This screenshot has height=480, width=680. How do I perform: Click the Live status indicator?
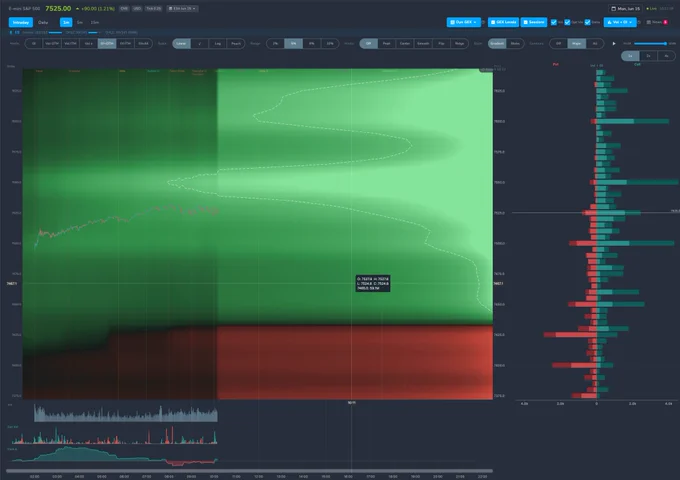pyautogui.click(x=651, y=8)
